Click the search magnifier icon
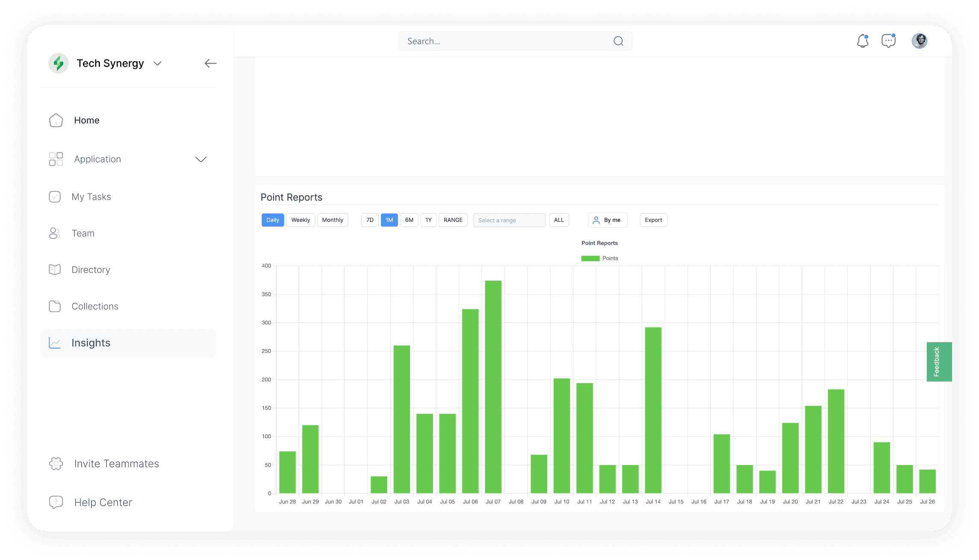 (618, 41)
